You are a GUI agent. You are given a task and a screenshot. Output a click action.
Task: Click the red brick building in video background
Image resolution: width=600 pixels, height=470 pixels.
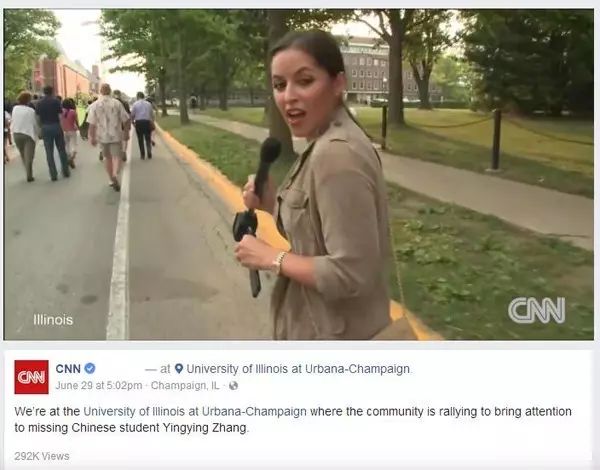pos(63,77)
